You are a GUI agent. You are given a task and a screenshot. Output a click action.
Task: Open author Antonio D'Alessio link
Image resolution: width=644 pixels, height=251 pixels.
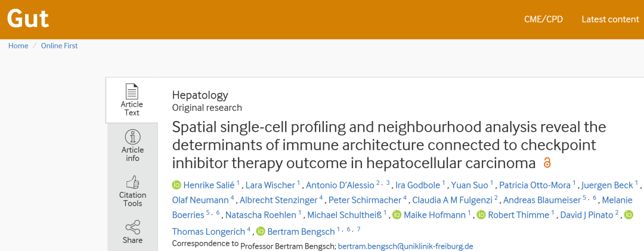pyautogui.click(x=340, y=185)
